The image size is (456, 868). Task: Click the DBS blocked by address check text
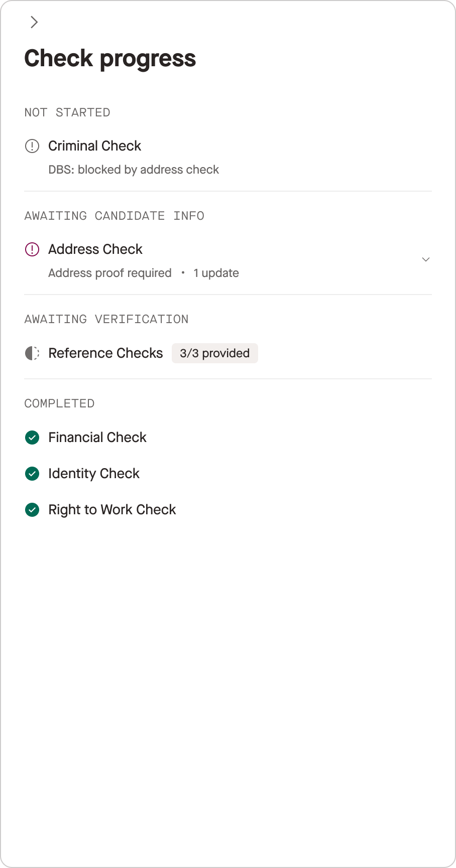coord(133,170)
